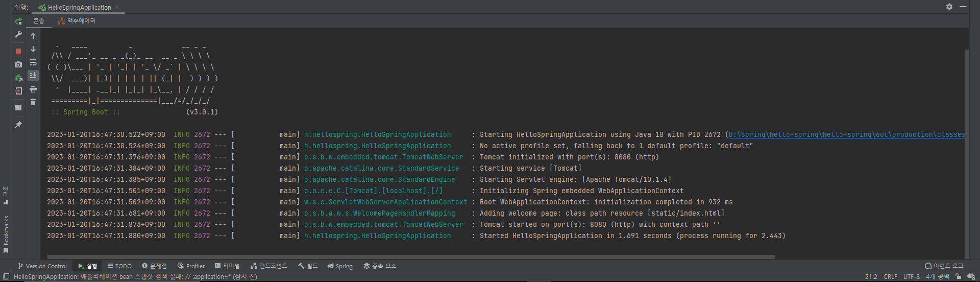This screenshot has width=980, height=282.
Task: Attach the debugger using the green bug icon
Action: (x=18, y=78)
